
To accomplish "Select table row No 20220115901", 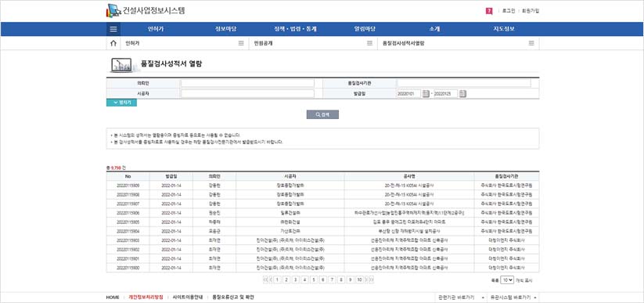I will point(323,258).
